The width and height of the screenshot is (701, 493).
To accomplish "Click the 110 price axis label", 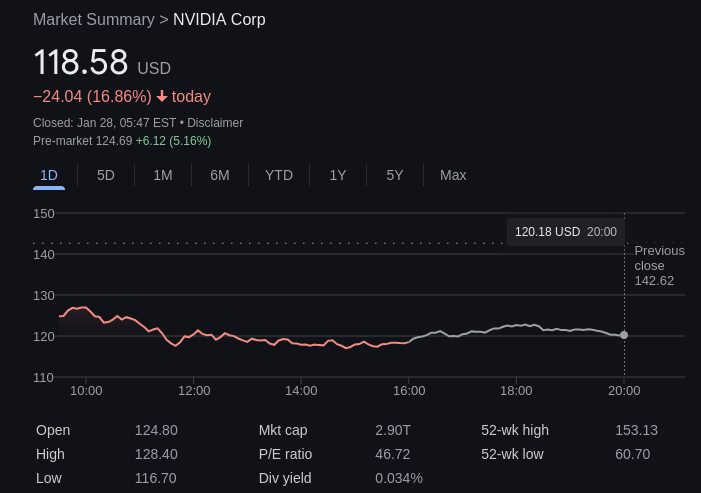I will pyautogui.click(x=44, y=378).
